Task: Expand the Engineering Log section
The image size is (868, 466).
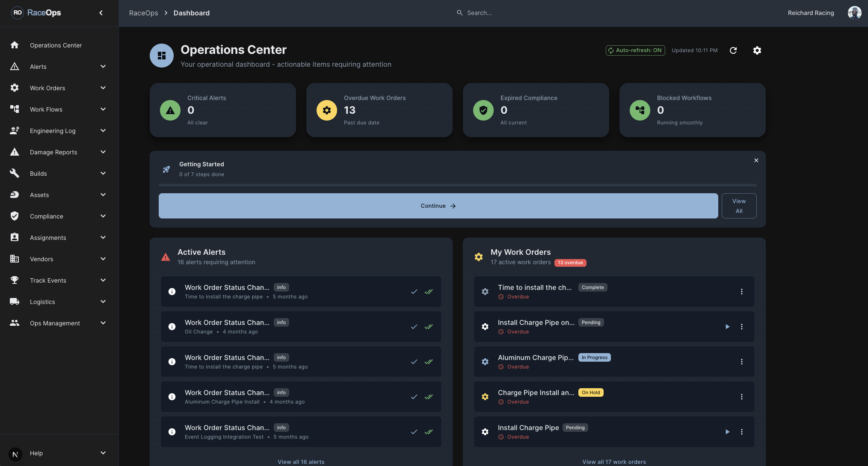Action: 103,130
